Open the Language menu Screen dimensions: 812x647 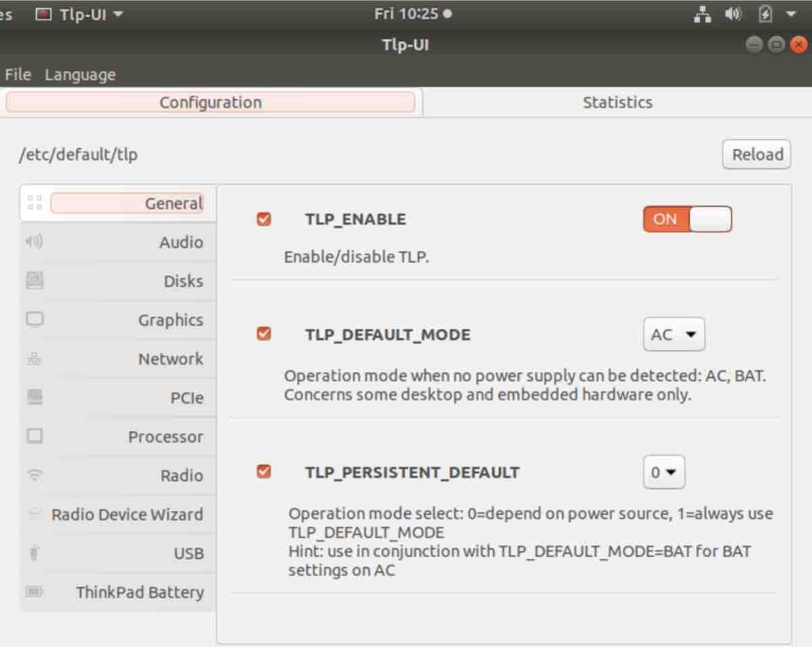tap(80, 74)
